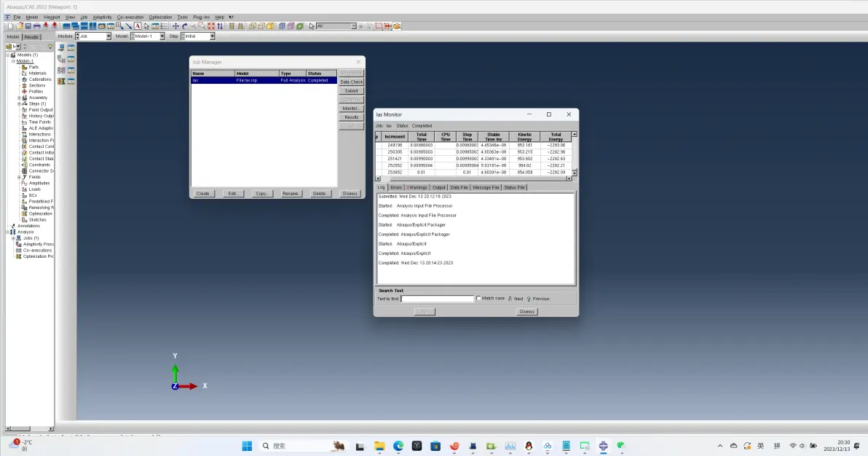Switch to the Errors tab in Monitor
This screenshot has width=868, height=456.
pos(396,187)
